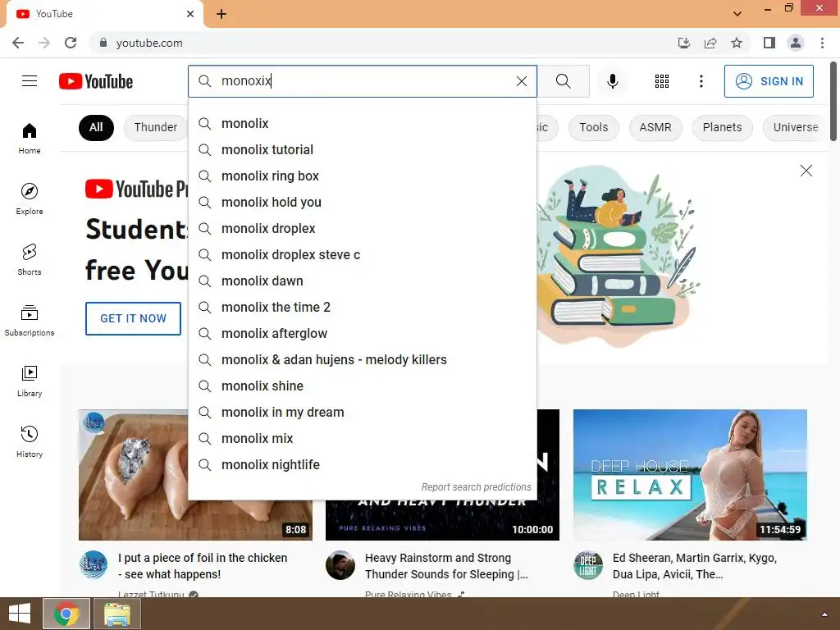This screenshot has width=840, height=630.
Task: Open Pure Relaxing Vibes channel avatar
Action: (x=340, y=564)
